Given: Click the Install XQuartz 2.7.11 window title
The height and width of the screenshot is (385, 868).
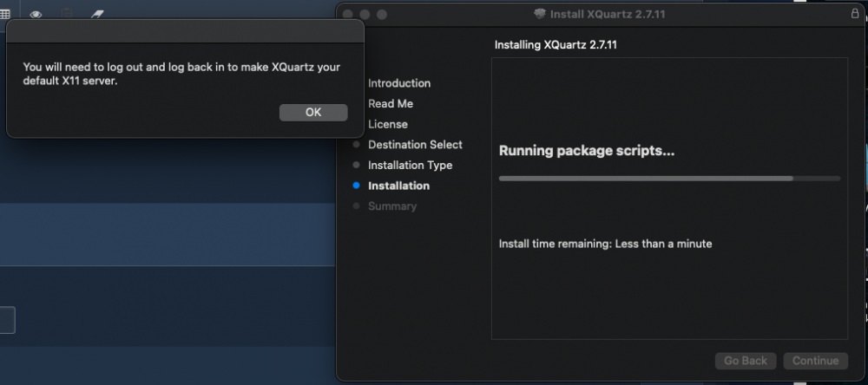Looking at the screenshot, I should point(608,14).
